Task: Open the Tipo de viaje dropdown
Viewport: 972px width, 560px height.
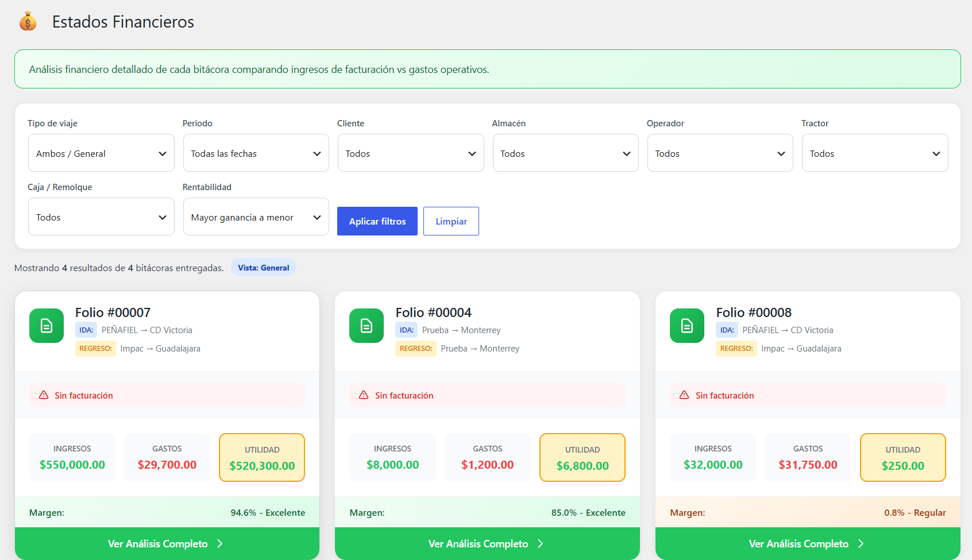Action: point(101,153)
